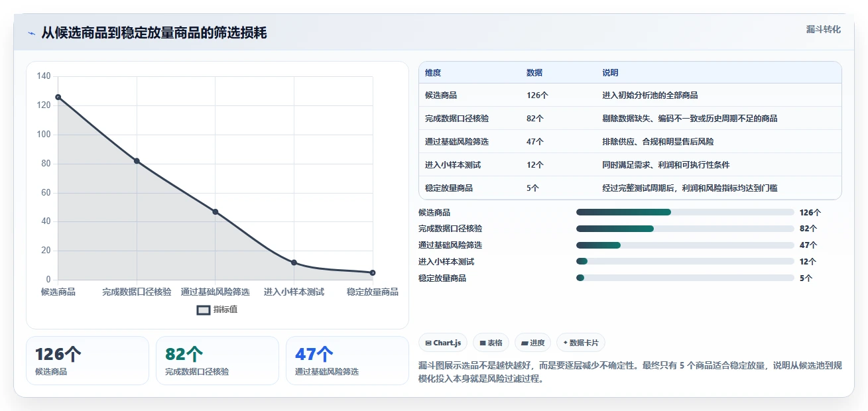This screenshot has width=868, height=411.
Task: Click x-axis label 稳定放量商品
Action: [373, 292]
